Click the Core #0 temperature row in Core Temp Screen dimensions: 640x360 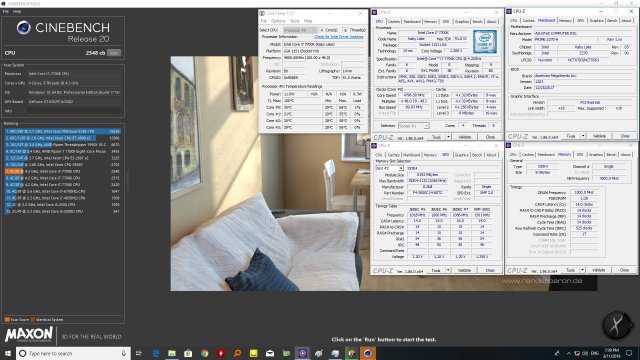[312, 107]
